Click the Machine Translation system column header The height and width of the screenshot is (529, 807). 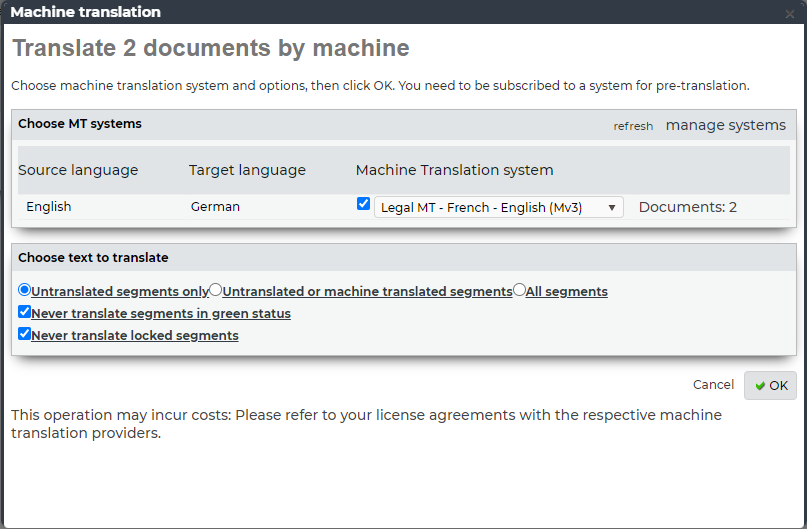tap(454, 170)
